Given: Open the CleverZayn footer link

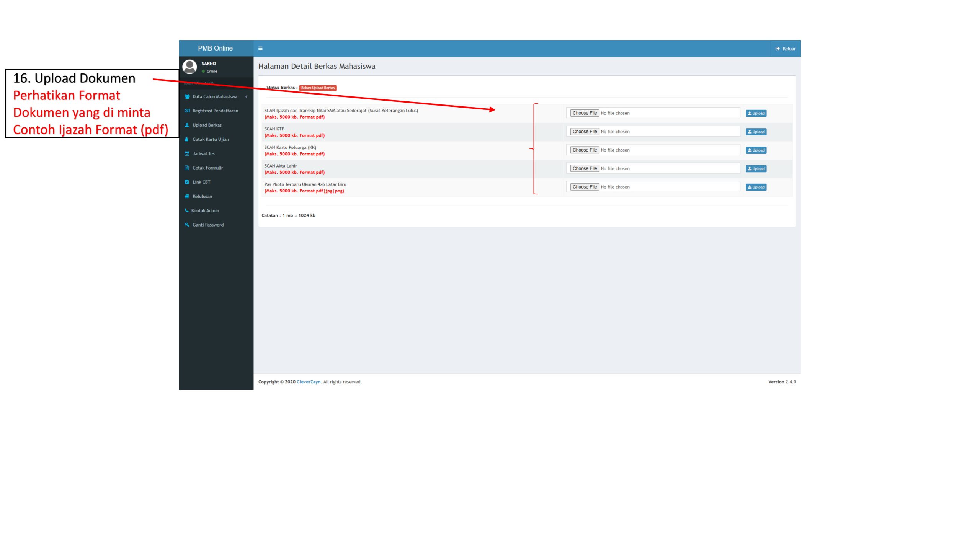Looking at the screenshot, I should tap(308, 382).
